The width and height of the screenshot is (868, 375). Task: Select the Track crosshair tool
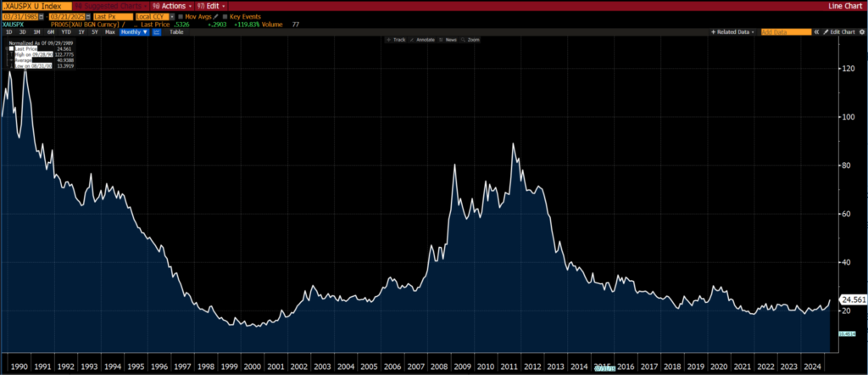[x=398, y=40]
